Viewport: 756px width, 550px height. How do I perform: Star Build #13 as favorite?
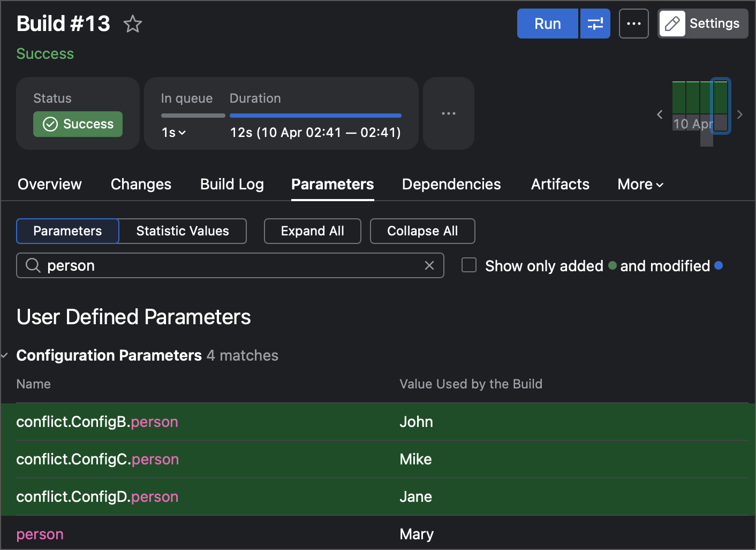pos(133,24)
